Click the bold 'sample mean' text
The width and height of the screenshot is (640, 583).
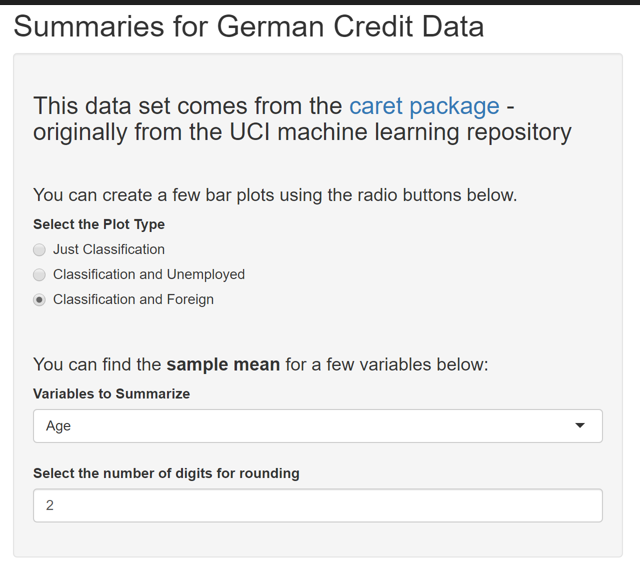[223, 365]
